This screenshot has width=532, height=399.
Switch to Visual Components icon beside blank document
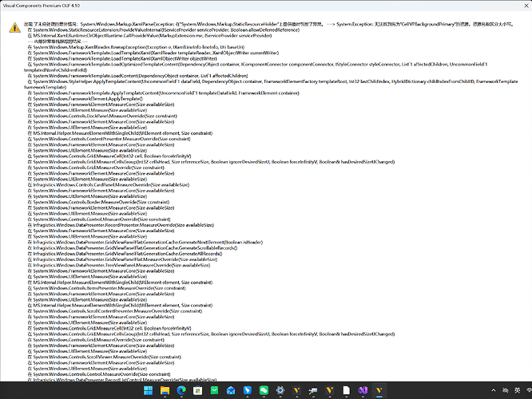coord(330,390)
